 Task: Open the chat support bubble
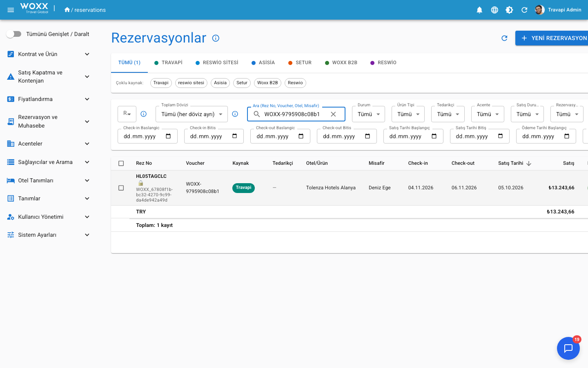(x=568, y=348)
